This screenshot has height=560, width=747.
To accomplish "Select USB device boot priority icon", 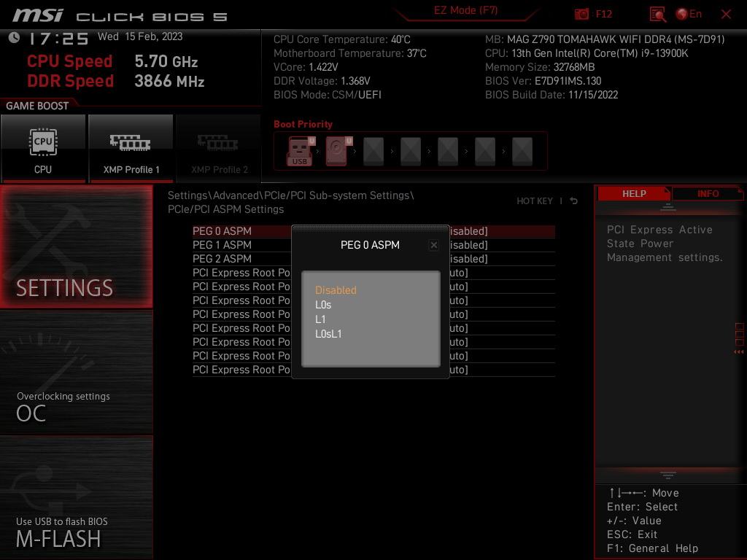I will [x=300, y=151].
